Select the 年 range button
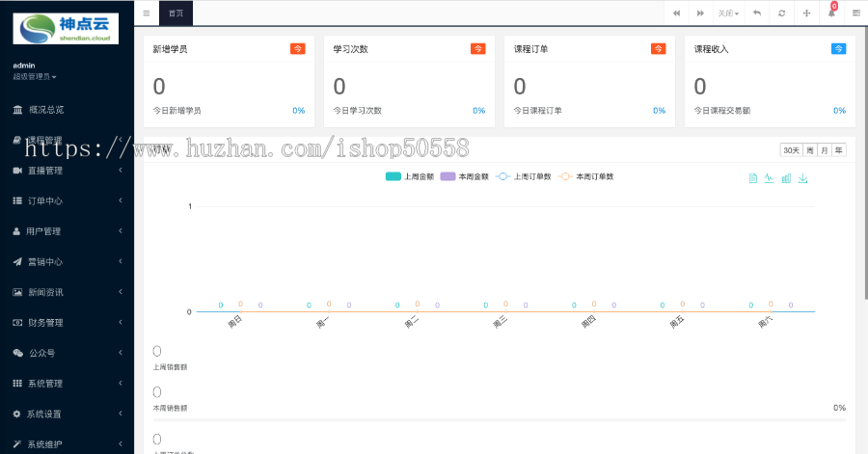868x454 pixels. click(x=839, y=150)
